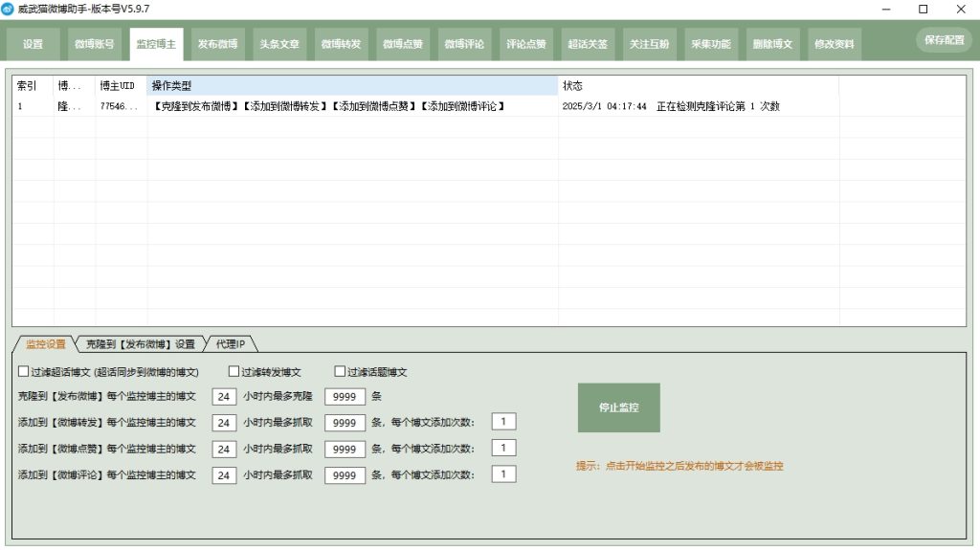The width and height of the screenshot is (980, 550).
Task: Click the 保存配置 button
Action: 944,40
